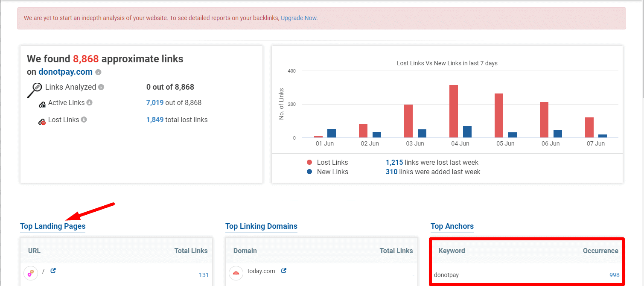Open external link icon for the / URL
Image resolution: width=644 pixels, height=286 pixels.
point(53,271)
